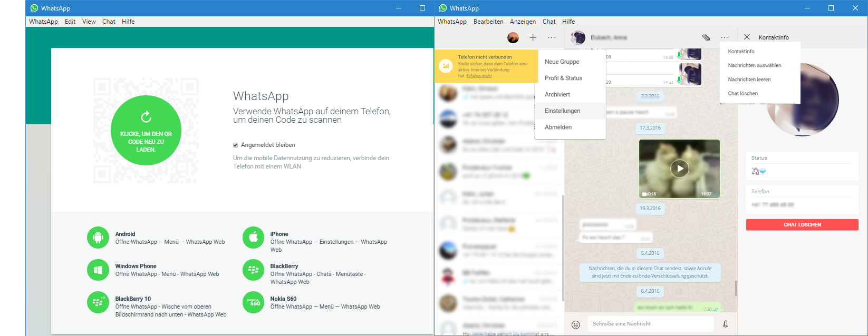Viewport: 868px width, 336px height.
Task: Start a new chat with the plus icon
Action: [x=533, y=37]
